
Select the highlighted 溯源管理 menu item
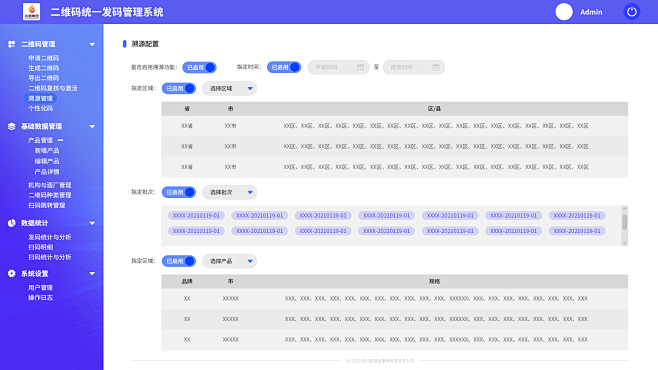coord(40,99)
